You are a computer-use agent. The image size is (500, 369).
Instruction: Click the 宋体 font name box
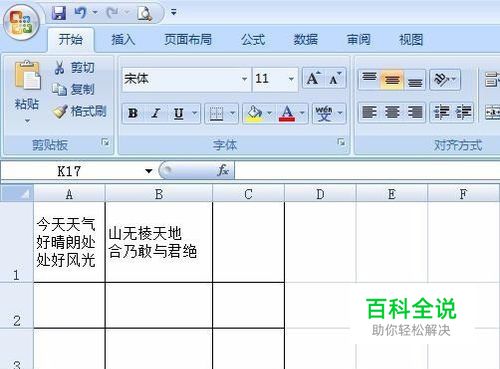point(182,79)
